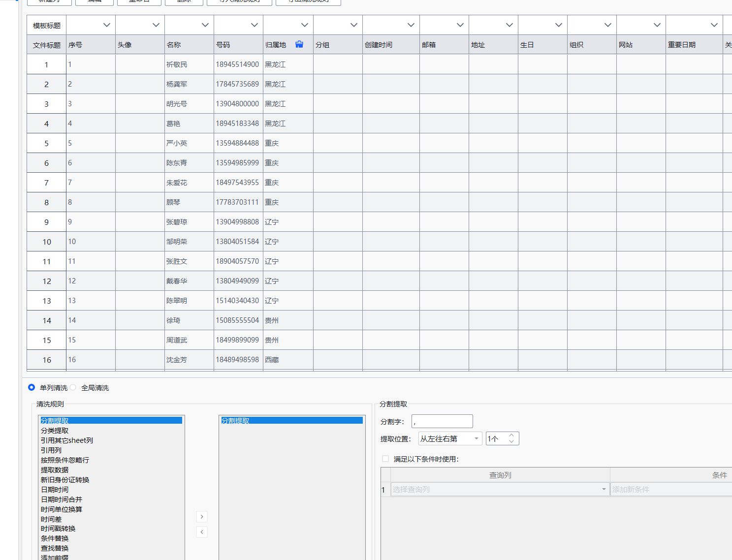Select the 条件替换 rule
The height and width of the screenshot is (560, 732).
coord(55,538)
